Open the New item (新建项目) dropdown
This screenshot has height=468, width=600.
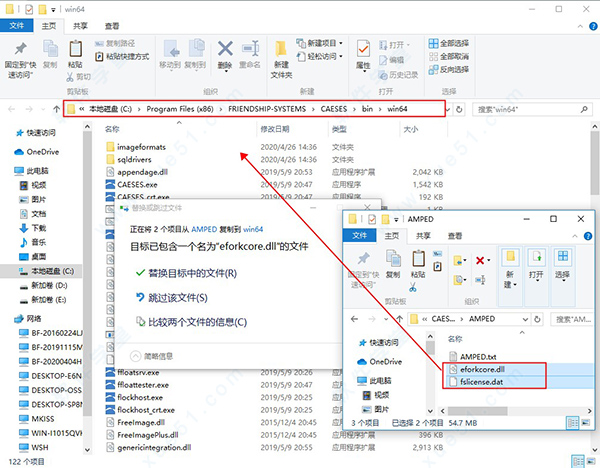tap(320, 43)
